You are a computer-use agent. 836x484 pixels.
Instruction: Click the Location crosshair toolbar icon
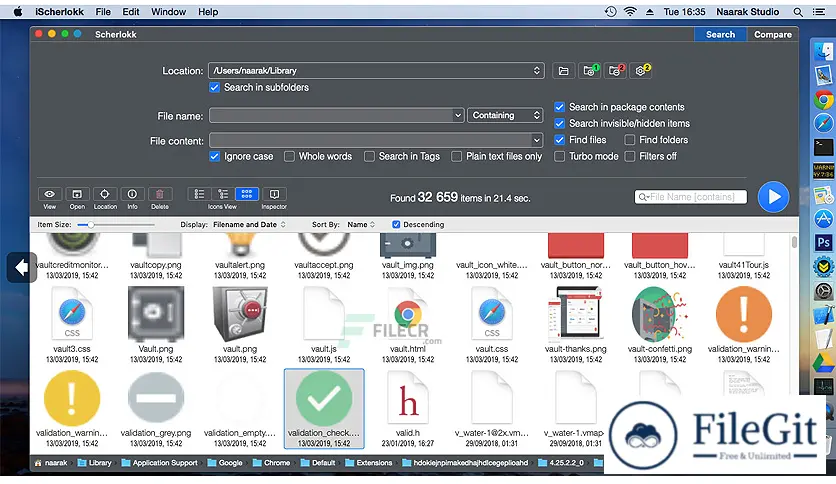coord(105,194)
